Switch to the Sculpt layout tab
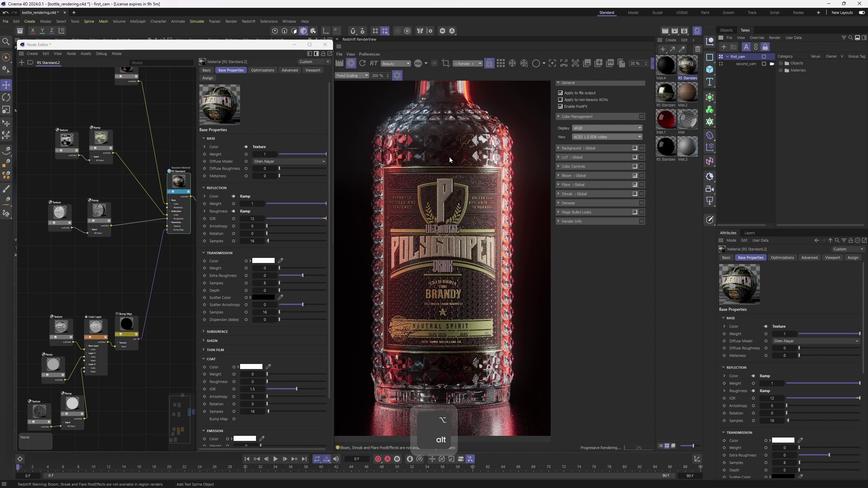 (657, 13)
